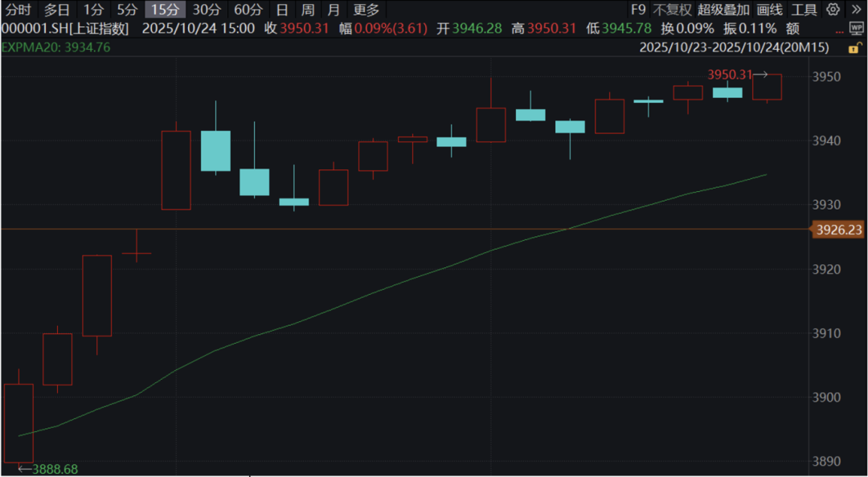Switch to 60分 candlestick period
868x477 pixels.
pos(248,10)
